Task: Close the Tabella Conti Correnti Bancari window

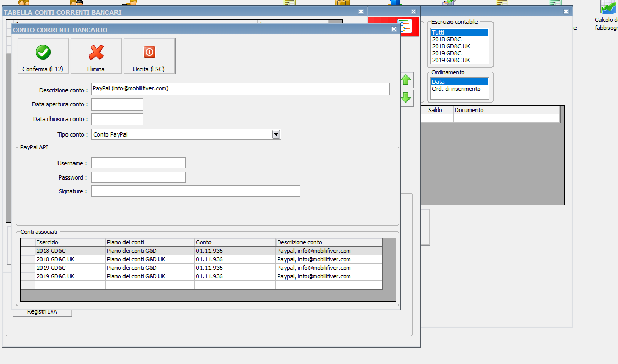Action: pyautogui.click(x=361, y=12)
